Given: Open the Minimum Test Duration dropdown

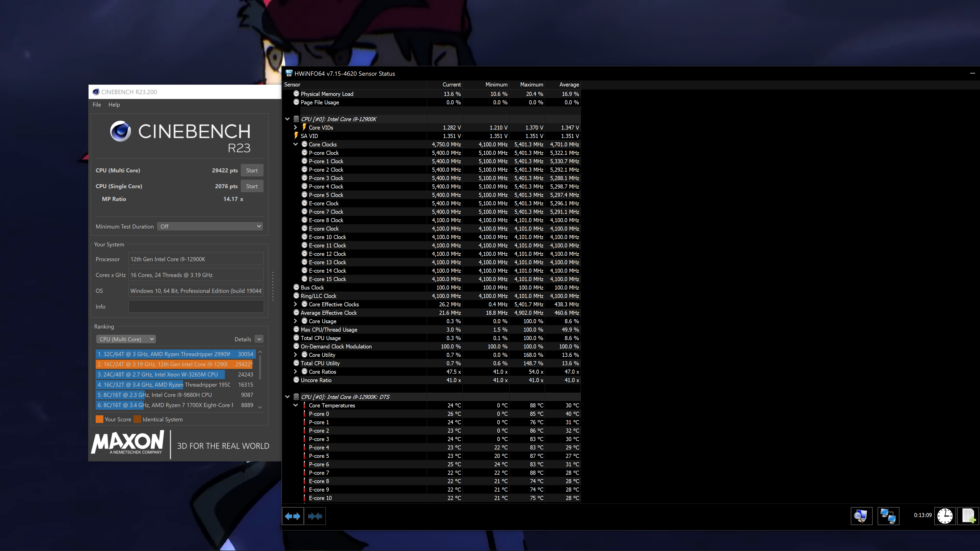Looking at the screenshot, I should [x=210, y=226].
